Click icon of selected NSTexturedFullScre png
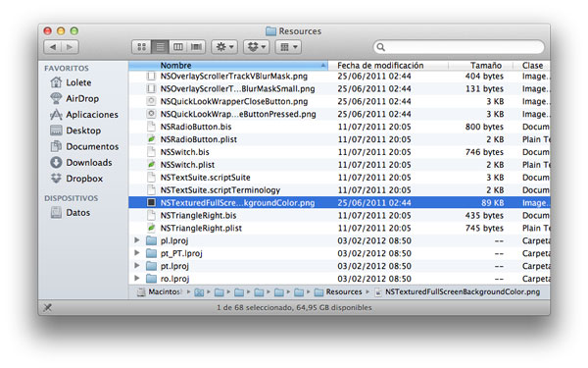This screenshot has height=368, width=588. click(x=151, y=203)
